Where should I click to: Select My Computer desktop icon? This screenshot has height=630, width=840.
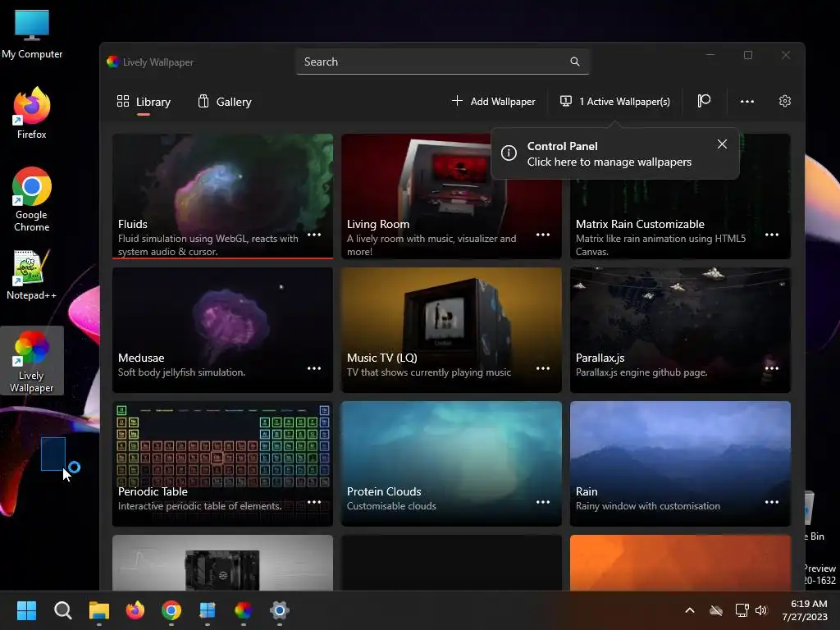(32, 34)
